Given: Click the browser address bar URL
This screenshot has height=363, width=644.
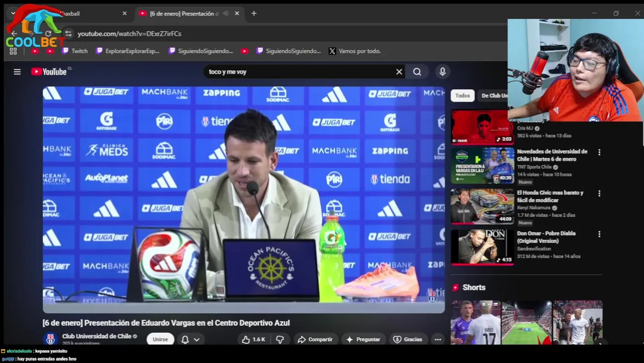Looking at the screenshot, I should [x=130, y=34].
